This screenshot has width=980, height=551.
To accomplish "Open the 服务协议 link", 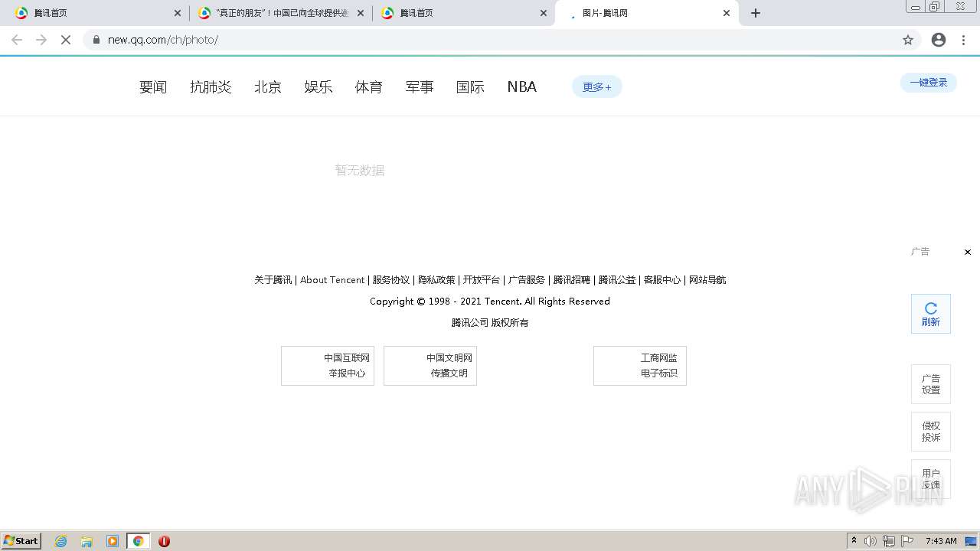I will (x=391, y=280).
